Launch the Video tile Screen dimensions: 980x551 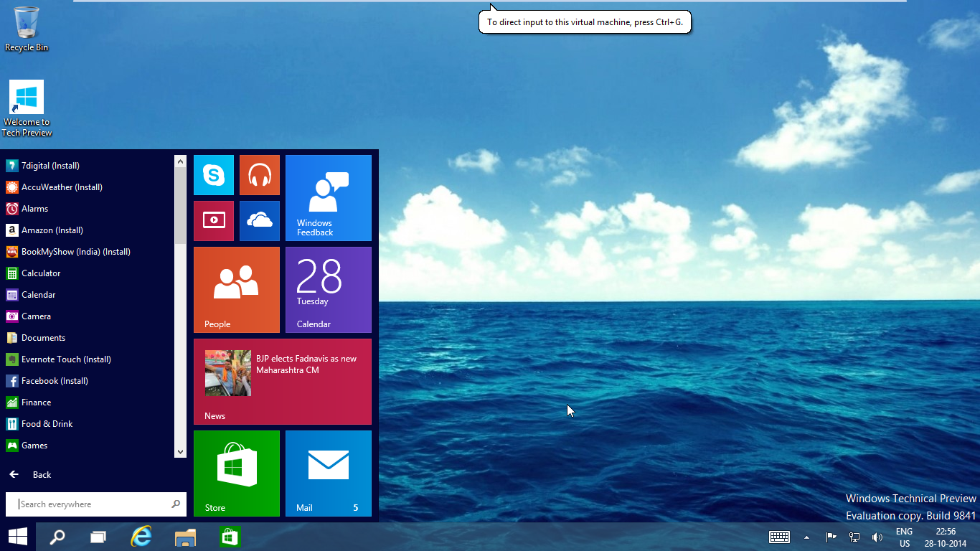[x=213, y=220]
